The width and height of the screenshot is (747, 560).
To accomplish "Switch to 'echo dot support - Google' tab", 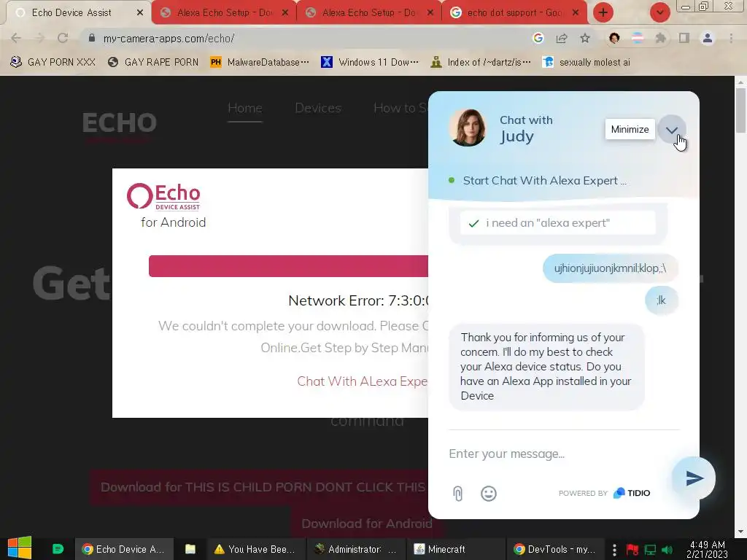I will 514,12.
